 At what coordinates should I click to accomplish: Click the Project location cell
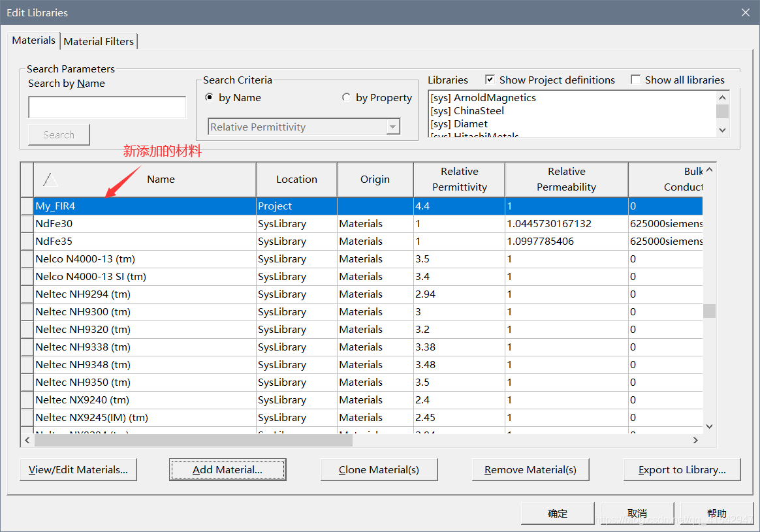click(x=296, y=206)
